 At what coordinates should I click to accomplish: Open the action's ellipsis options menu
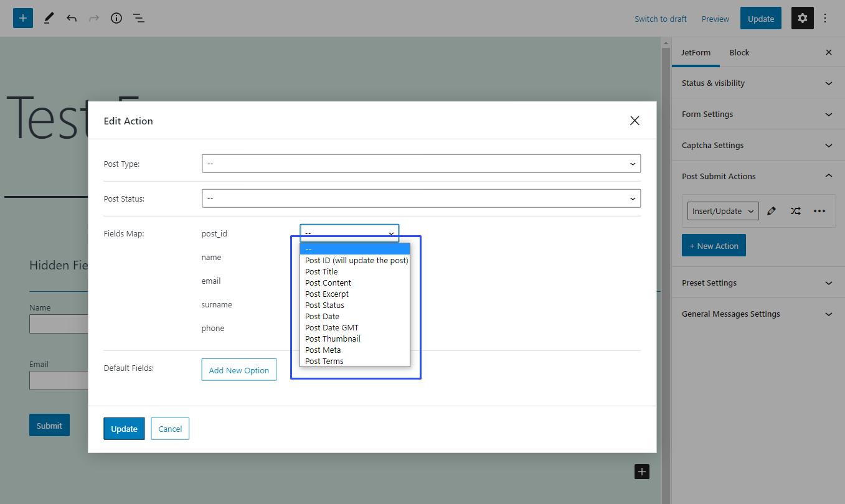[x=819, y=211]
